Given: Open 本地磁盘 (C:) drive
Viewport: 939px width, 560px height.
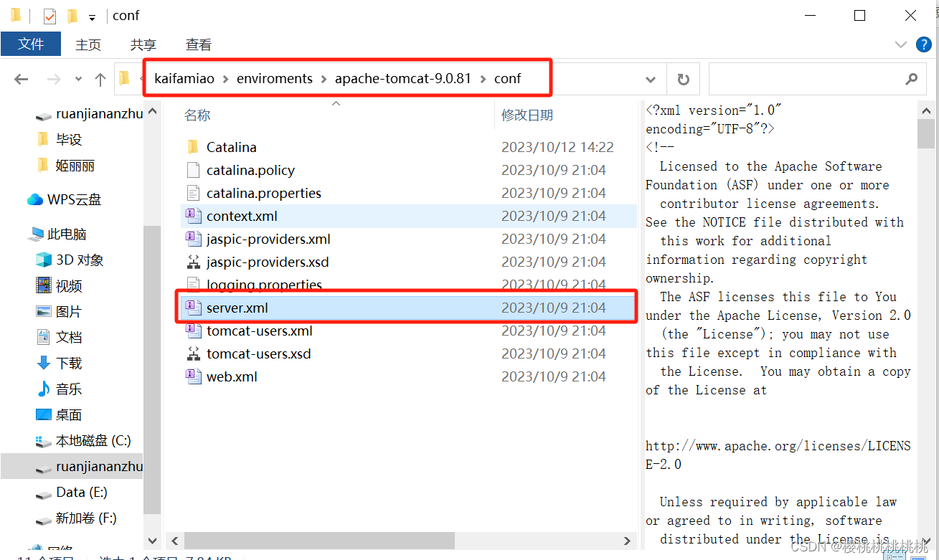Looking at the screenshot, I should click(x=93, y=441).
